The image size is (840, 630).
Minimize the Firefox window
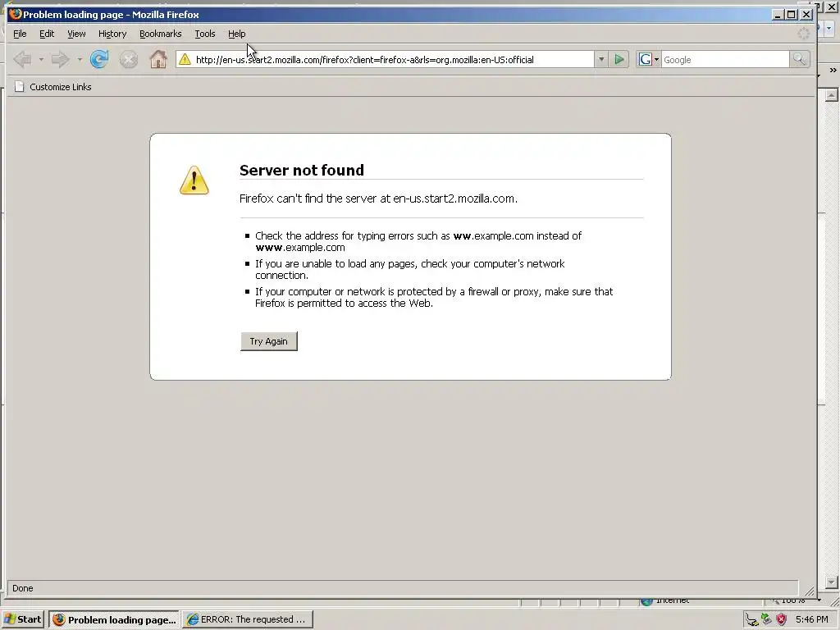[x=778, y=15]
